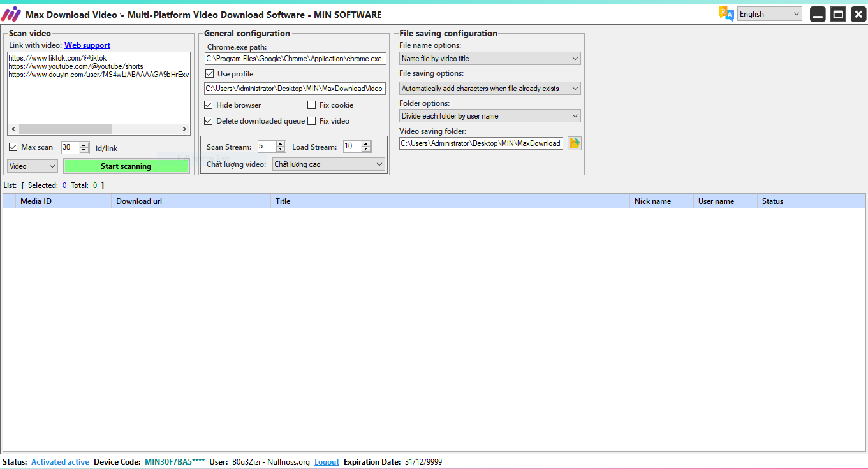Click the Activated active status text
This screenshot has height=469, width=868.
[60, 462]
